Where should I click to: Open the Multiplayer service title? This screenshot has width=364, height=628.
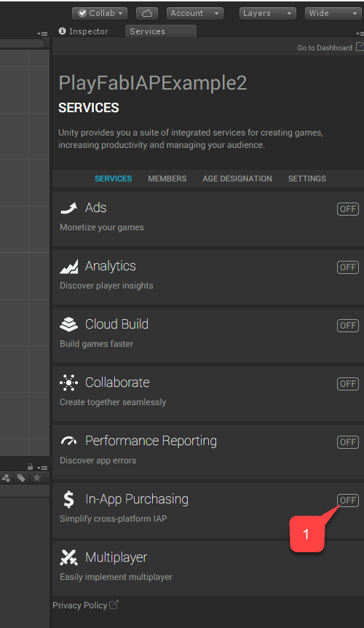[116, 557]
